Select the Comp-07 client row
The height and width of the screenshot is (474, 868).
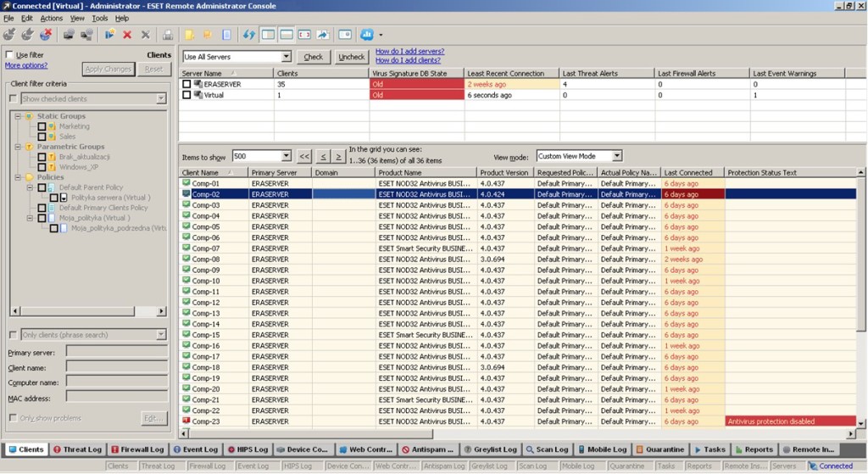pyautogui.click(x=518, y=248)
